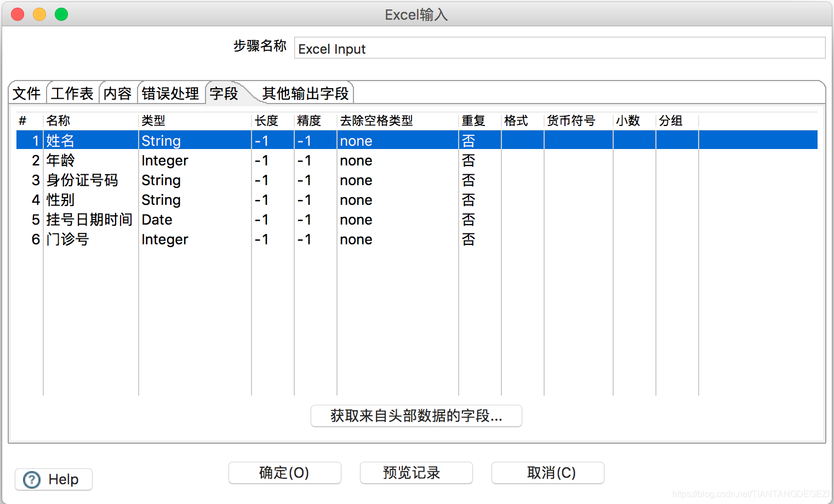Click the 重复 column header
This screenshot has height=504, width=834.
(479, 121)
